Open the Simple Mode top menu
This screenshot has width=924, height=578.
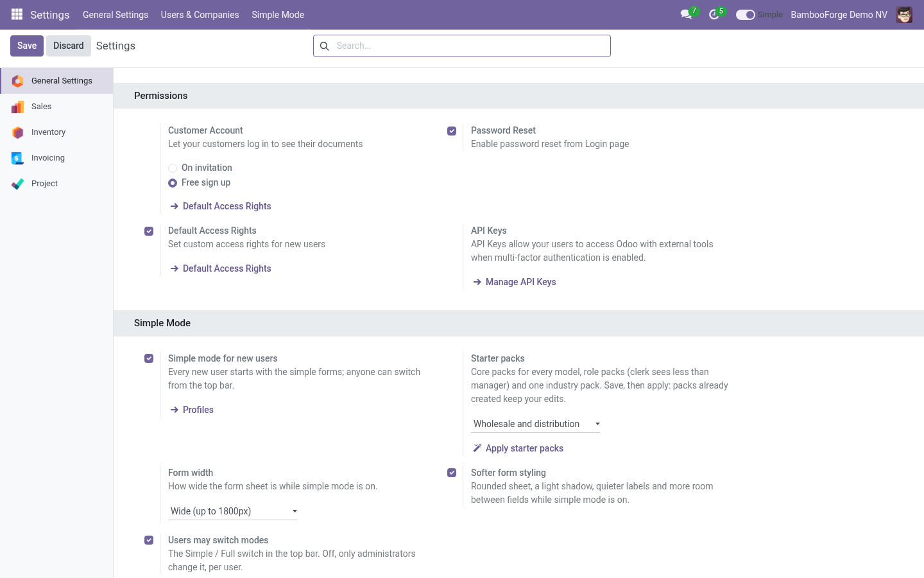278,15
